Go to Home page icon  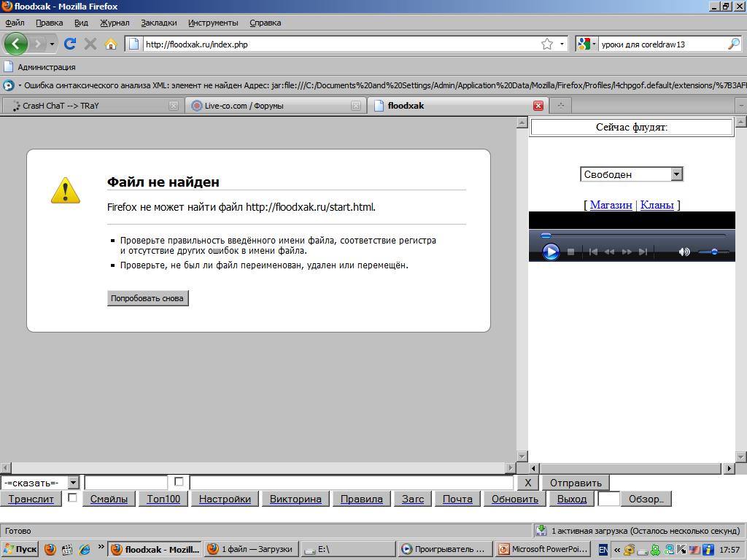coord(111,44)
